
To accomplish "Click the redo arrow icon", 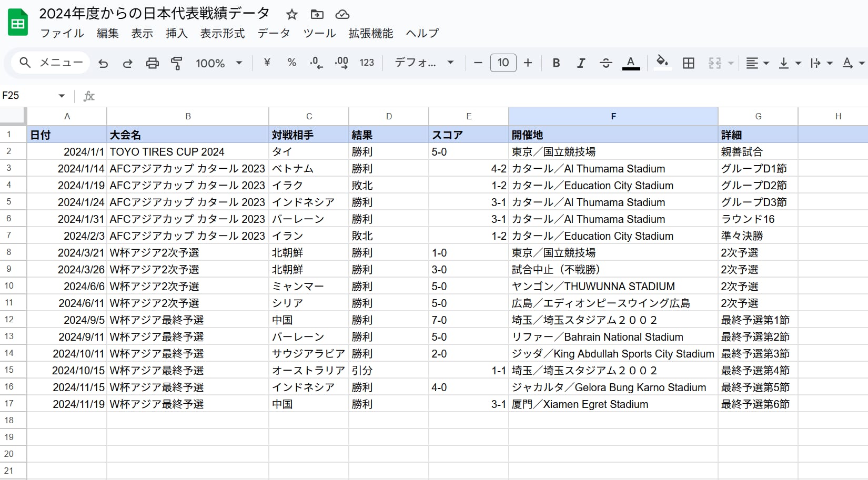I will pyautogui.click(x=127, y=63).
